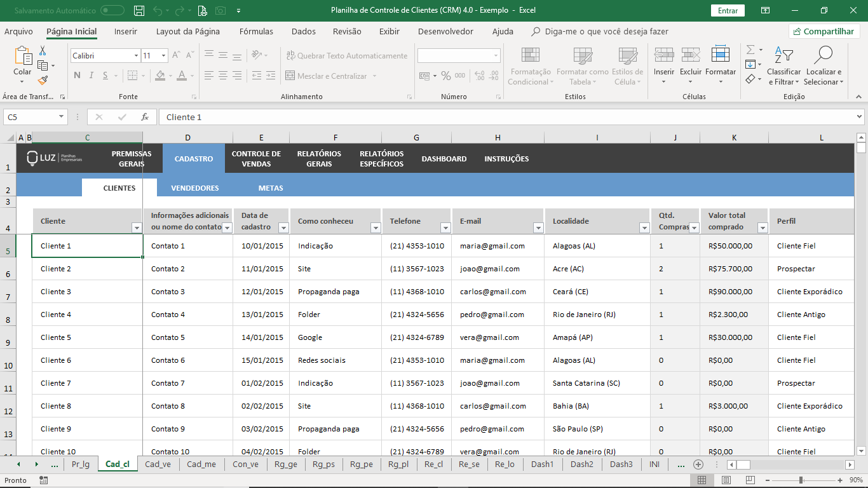The height and width of the screenshot is (488, 868).
Task: Click the Formatar cells icon
Action: click(721, 55)
